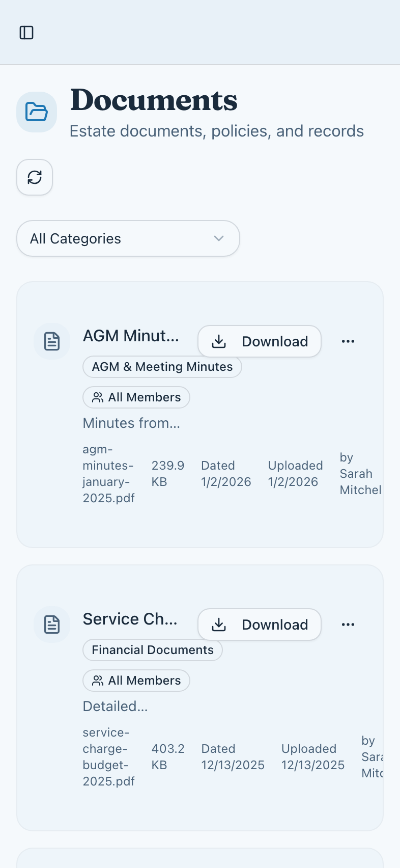Open the Service Charge document title
Viewport: 400px width, 868px height.
pos(130,619)
